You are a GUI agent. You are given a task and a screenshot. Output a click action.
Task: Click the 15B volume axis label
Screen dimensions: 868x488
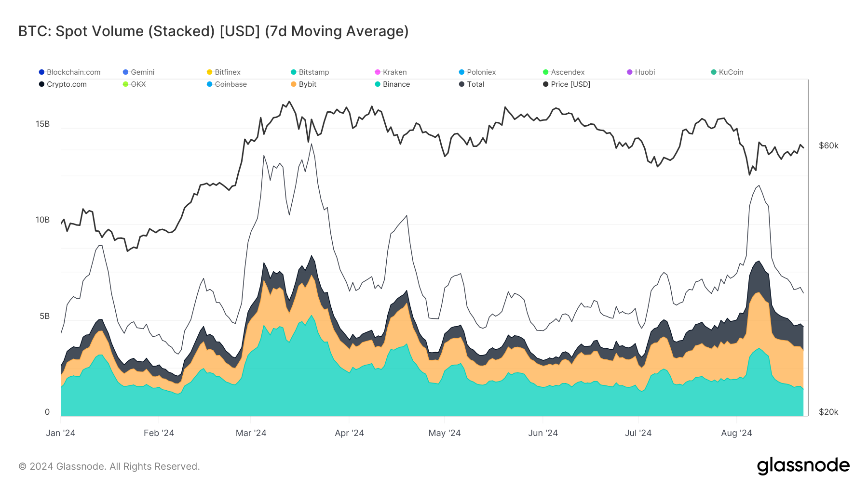point(42,124)
